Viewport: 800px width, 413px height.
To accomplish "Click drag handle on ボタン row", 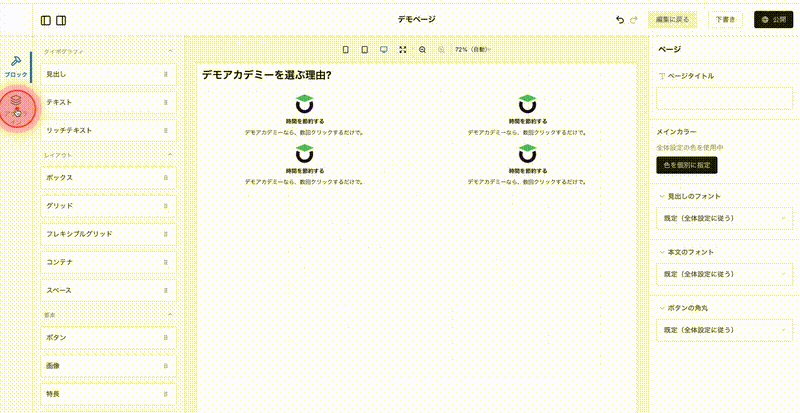I will 165,338.
